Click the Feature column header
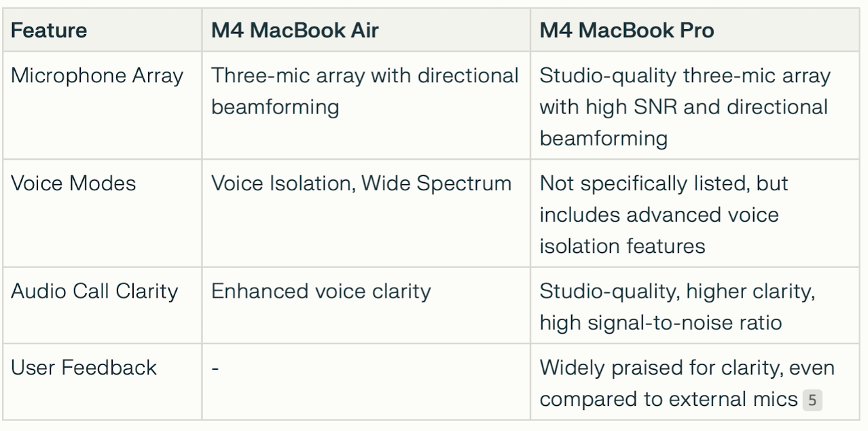This screenshot has width=868, height=431. point(49,31)
